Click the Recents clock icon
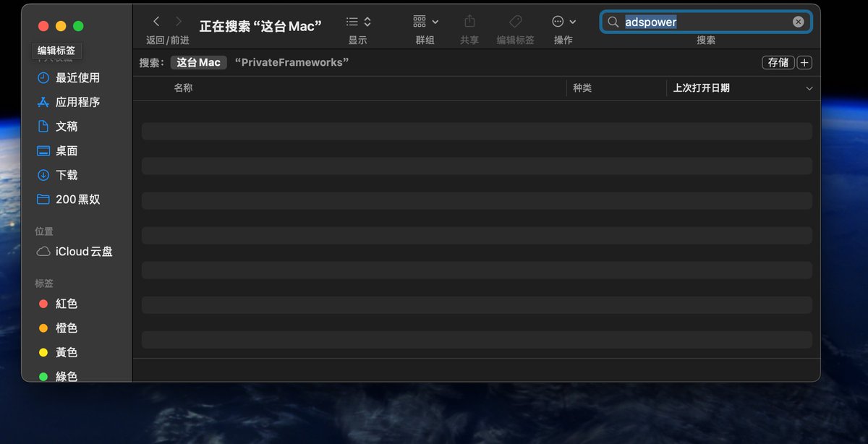Image resolution: width=868 pixels, height=444 pixels. coord(43,78)
